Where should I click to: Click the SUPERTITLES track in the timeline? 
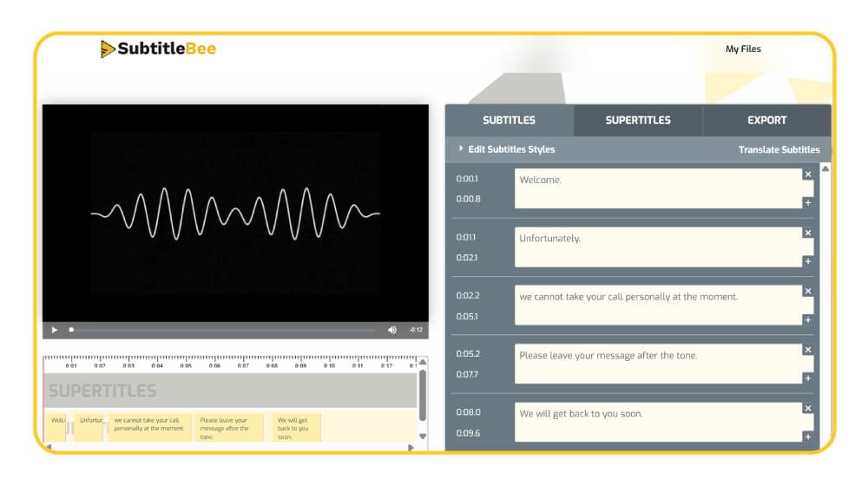(x=230, y=391)
